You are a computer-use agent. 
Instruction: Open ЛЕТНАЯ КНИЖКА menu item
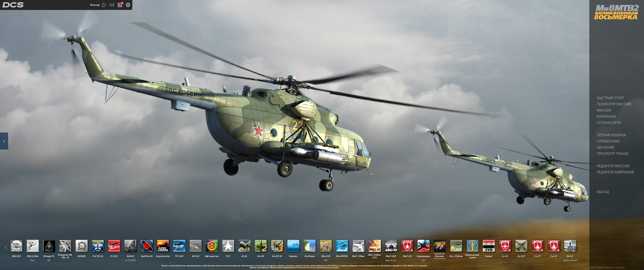[611, 135]
